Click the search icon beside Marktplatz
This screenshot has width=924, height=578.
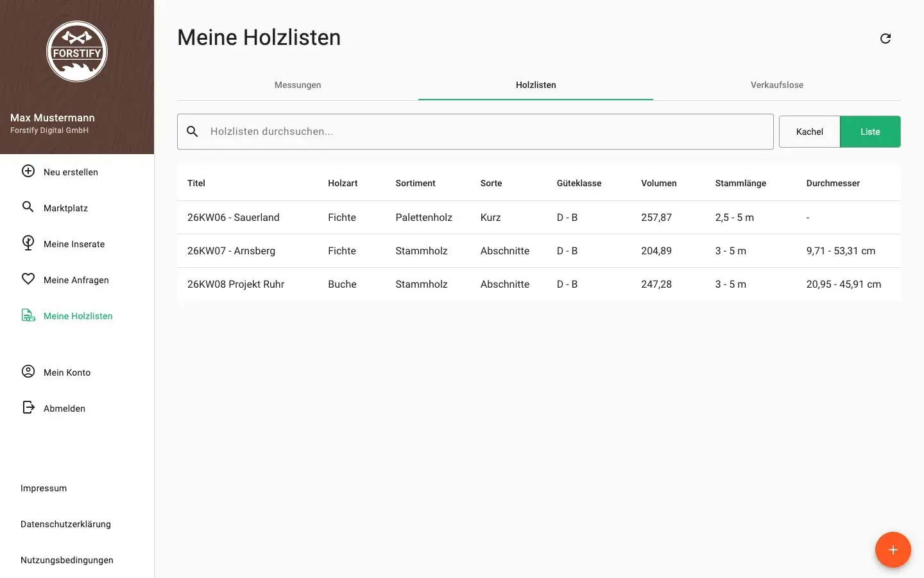pos(28,207)
